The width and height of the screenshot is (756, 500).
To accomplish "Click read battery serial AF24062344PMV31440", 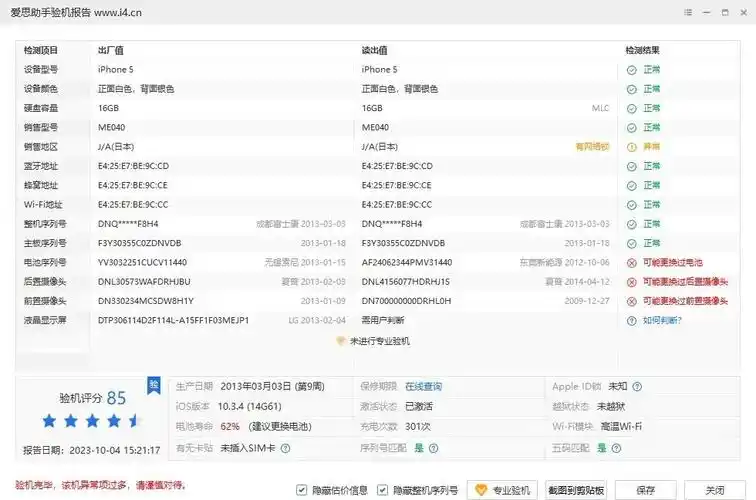I will pyautogui.click(x=406, y=263).
